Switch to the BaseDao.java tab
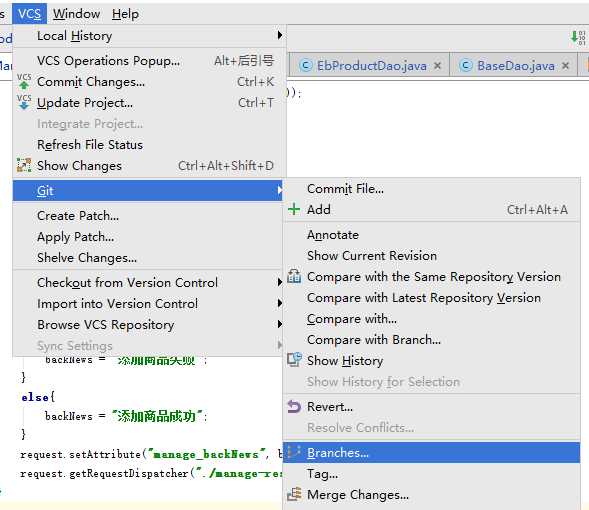This screenshot has height=510, width=589. [515, 66]
